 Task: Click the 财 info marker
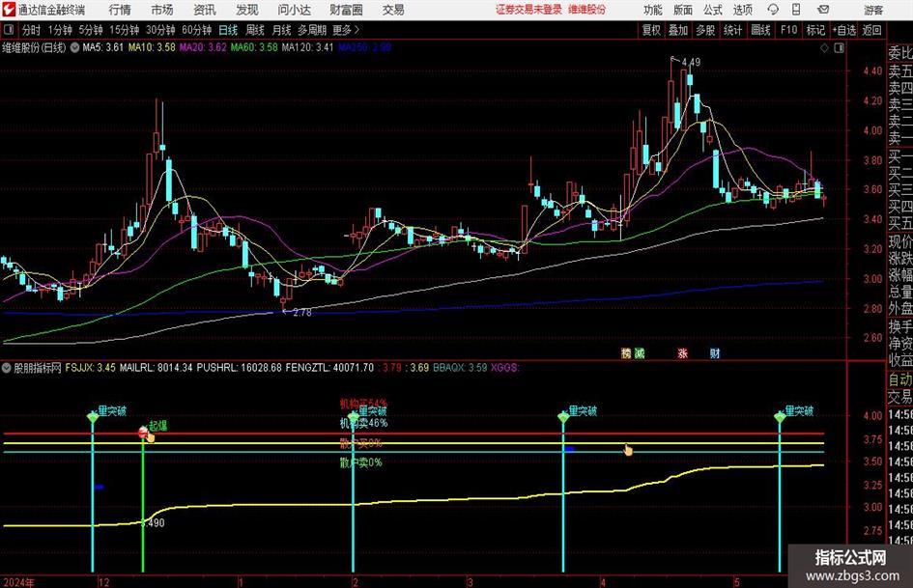click(x=715, y=352)
